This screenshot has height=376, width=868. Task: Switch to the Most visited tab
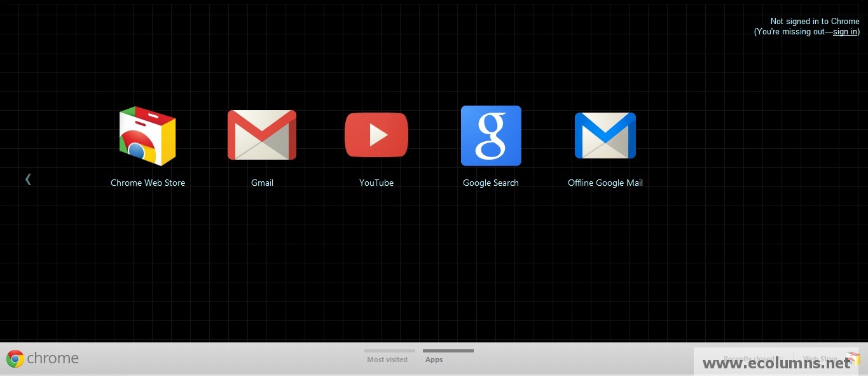tap(387, 359)
